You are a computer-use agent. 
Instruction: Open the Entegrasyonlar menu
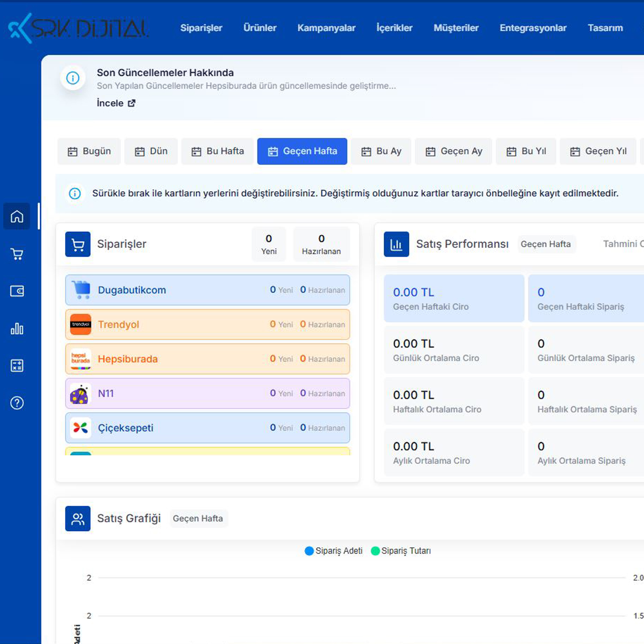(533, 28)
